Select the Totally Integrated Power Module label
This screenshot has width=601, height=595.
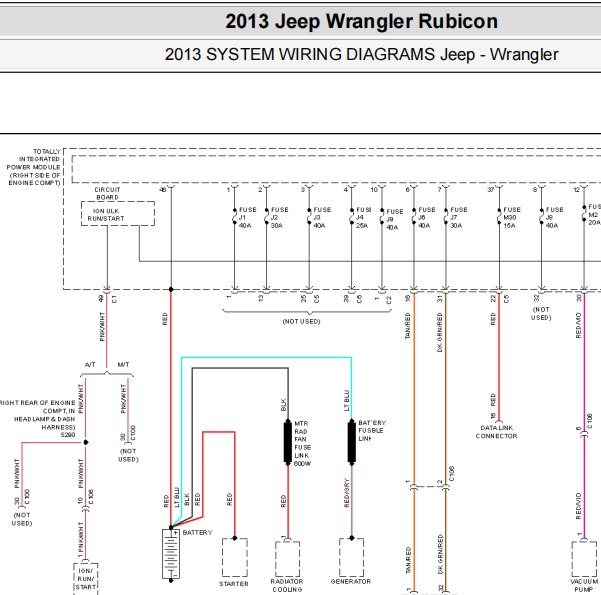point(34,167)
